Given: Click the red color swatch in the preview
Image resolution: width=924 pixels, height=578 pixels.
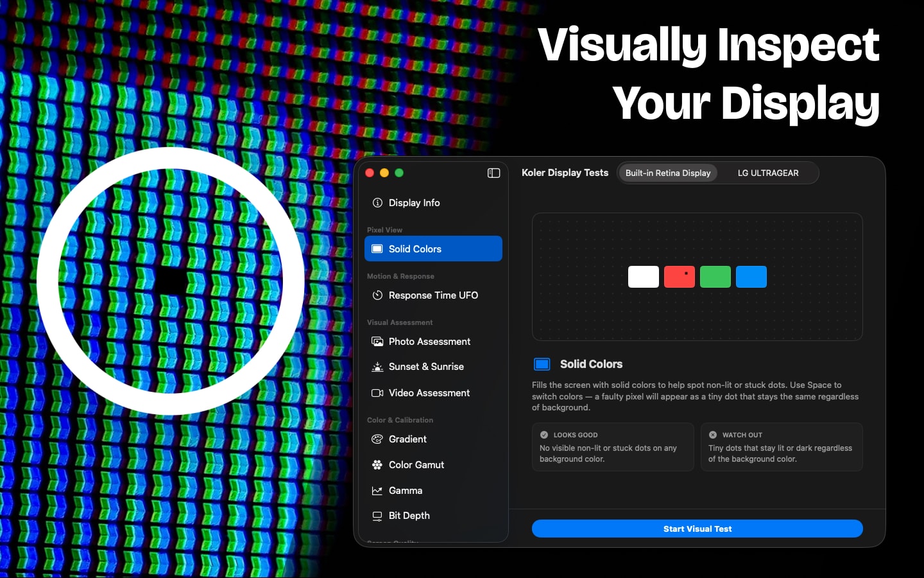Looking at the screenshot, I should click(x=680, y=277).
